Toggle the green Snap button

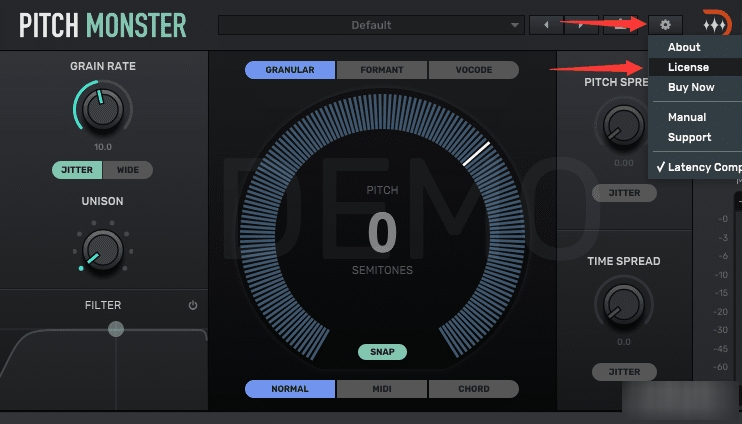383,352
